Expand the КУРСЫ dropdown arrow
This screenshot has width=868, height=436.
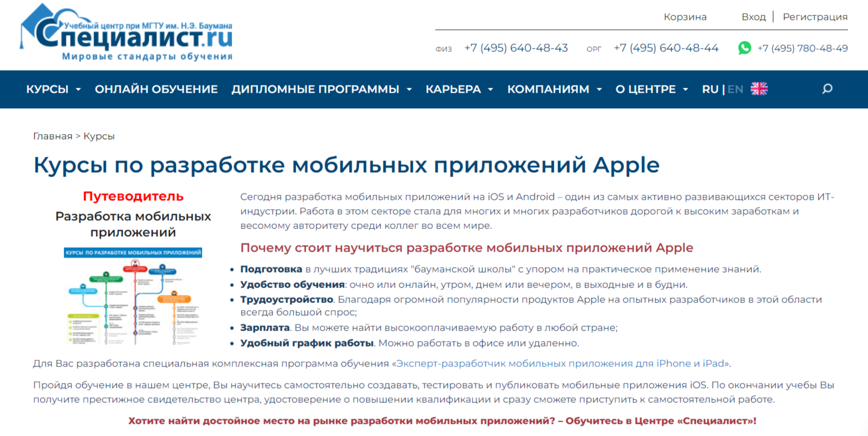[x=78, y=89]
